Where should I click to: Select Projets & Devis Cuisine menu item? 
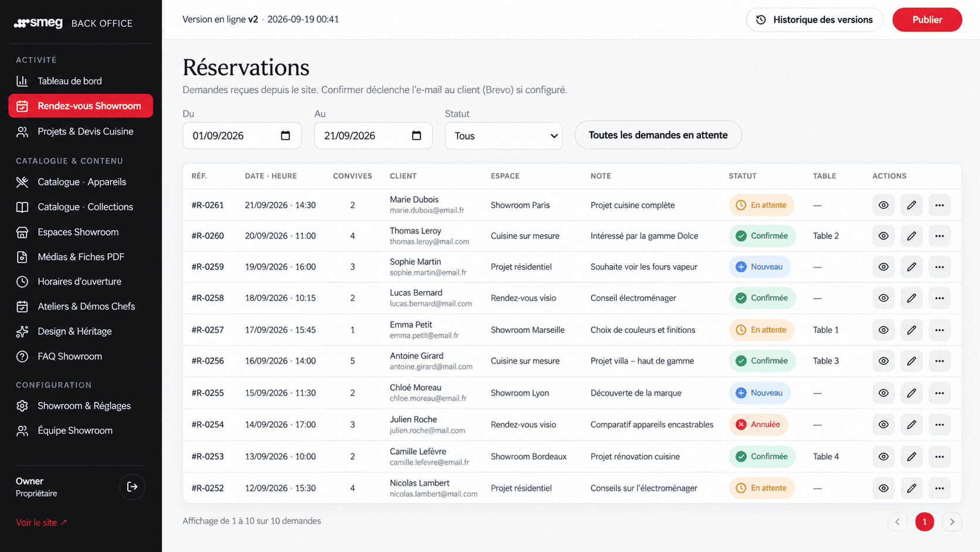[81, 131]
